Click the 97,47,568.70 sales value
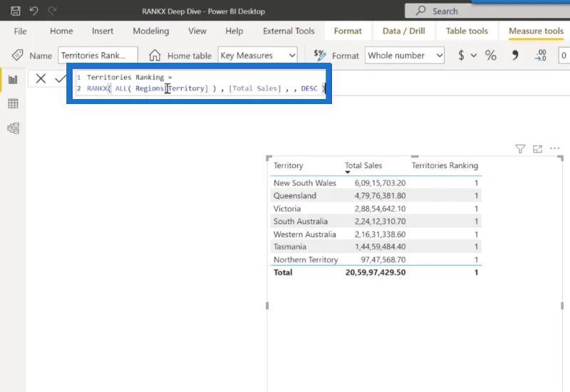570x392 pixels. pyautogui.click(x=383, y=259)
